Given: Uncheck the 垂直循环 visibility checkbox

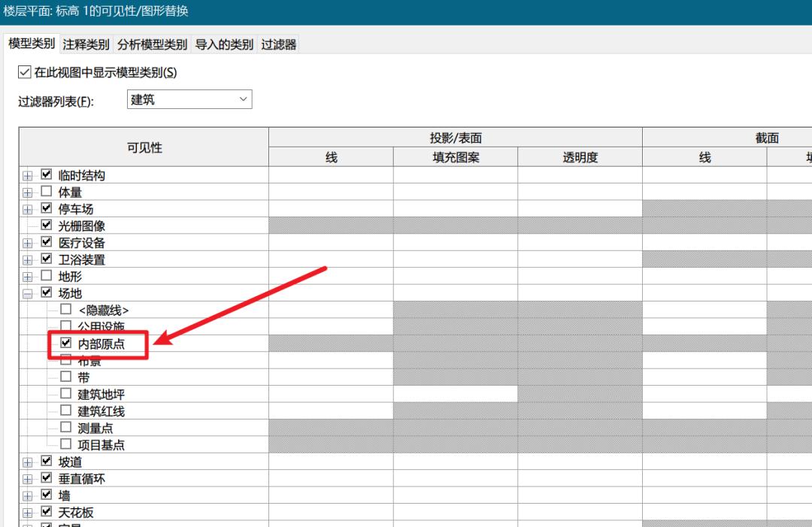Looking at the screenshot, I should (47, 477).
